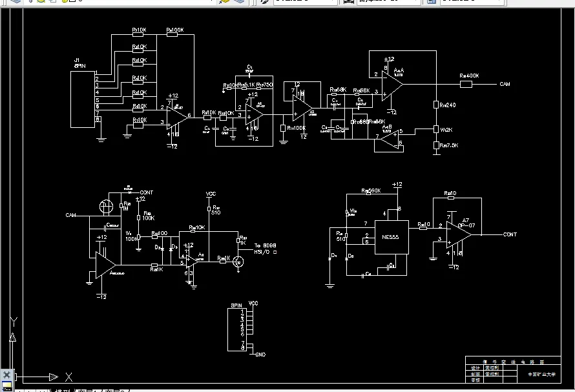Screen dimensions: 575x392
Task: Click the 400 resistor label above diode D2
Action: [160, 233]
